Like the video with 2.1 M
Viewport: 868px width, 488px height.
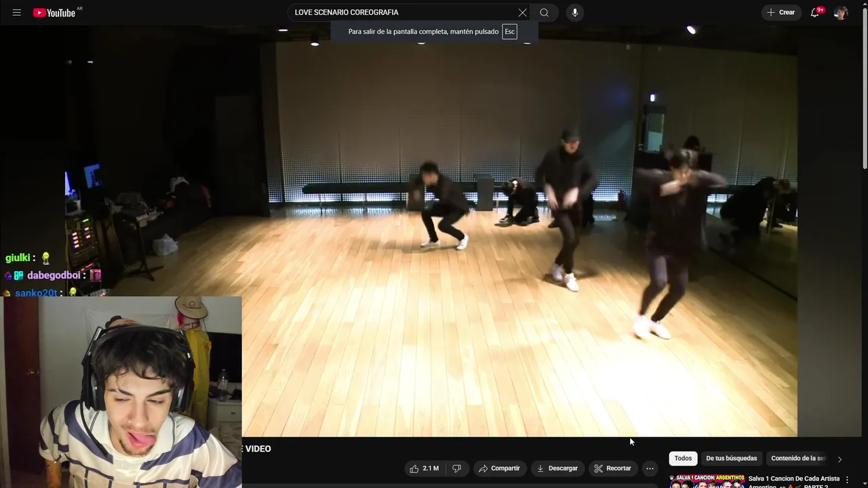tap(424, 468)
